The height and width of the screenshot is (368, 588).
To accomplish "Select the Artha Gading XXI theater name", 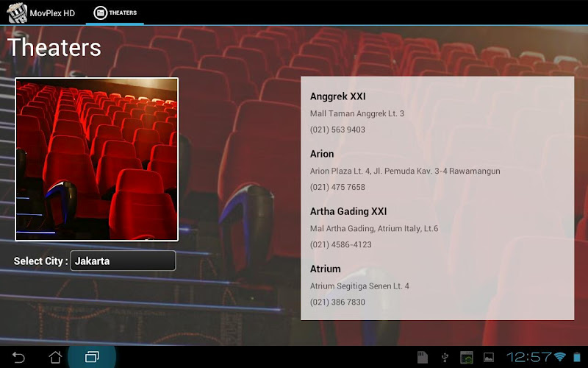I will point(348,211).
